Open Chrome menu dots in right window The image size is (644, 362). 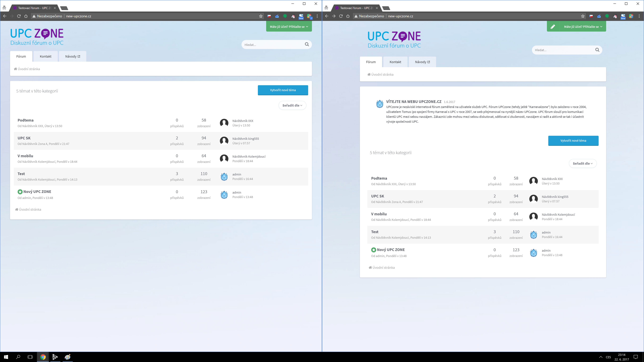[x=639, y=16]
